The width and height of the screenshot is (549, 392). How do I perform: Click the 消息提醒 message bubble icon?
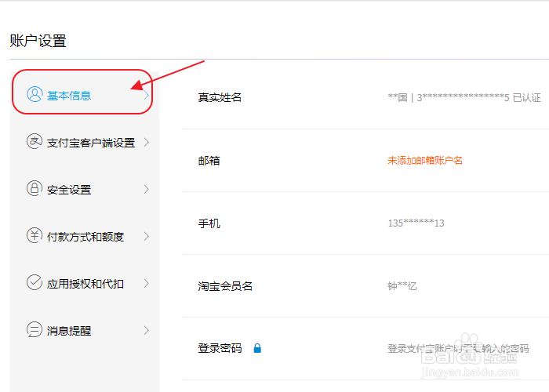pos(35,329)
